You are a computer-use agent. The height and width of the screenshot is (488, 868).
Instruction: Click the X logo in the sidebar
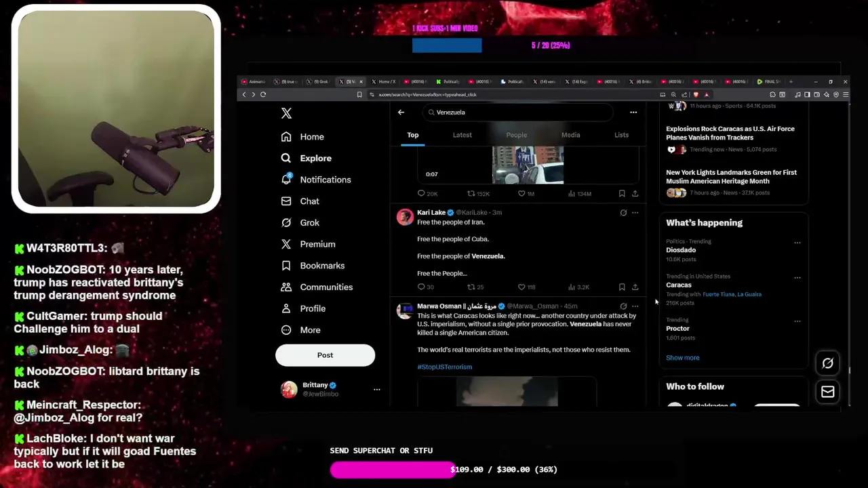coord(286,114)
